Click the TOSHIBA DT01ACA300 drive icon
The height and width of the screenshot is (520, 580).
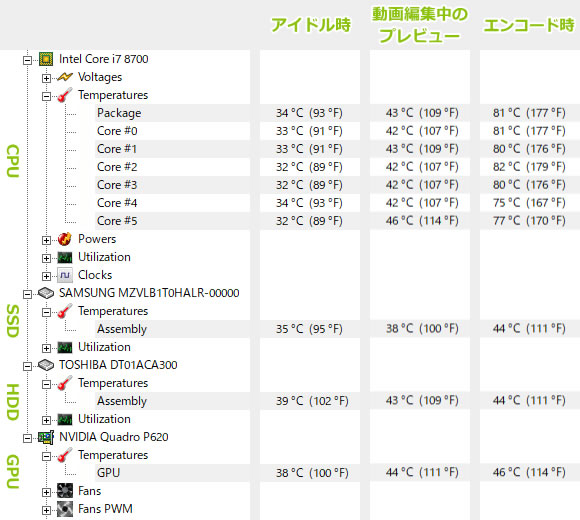pos(46,365)
